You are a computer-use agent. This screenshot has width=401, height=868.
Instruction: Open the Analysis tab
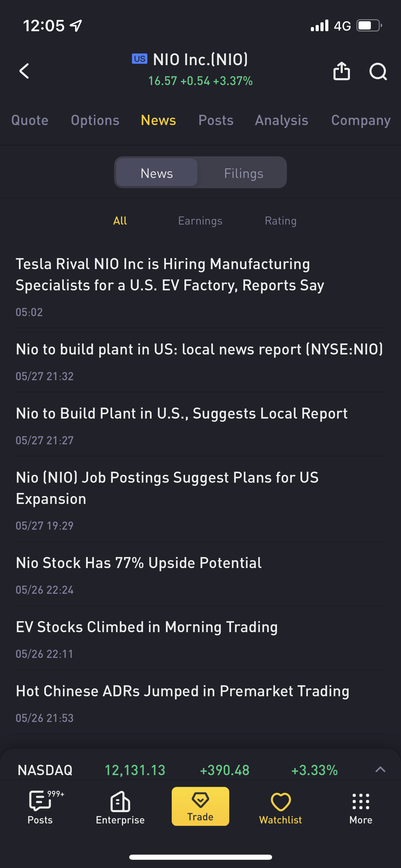coord(282,120)
